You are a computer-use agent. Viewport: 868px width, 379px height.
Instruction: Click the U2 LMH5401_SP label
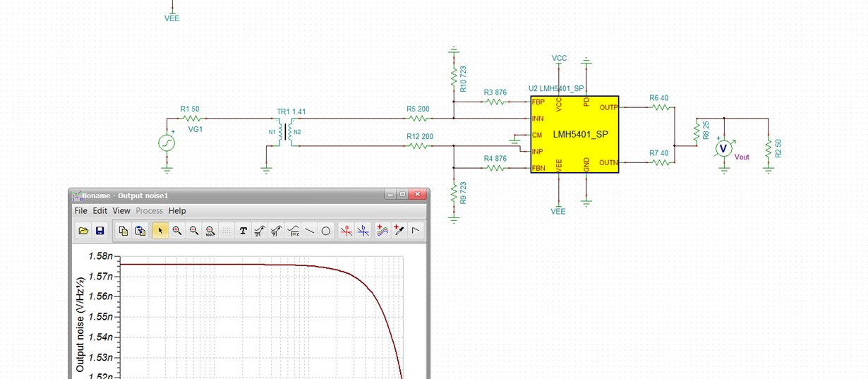point(557,89)
